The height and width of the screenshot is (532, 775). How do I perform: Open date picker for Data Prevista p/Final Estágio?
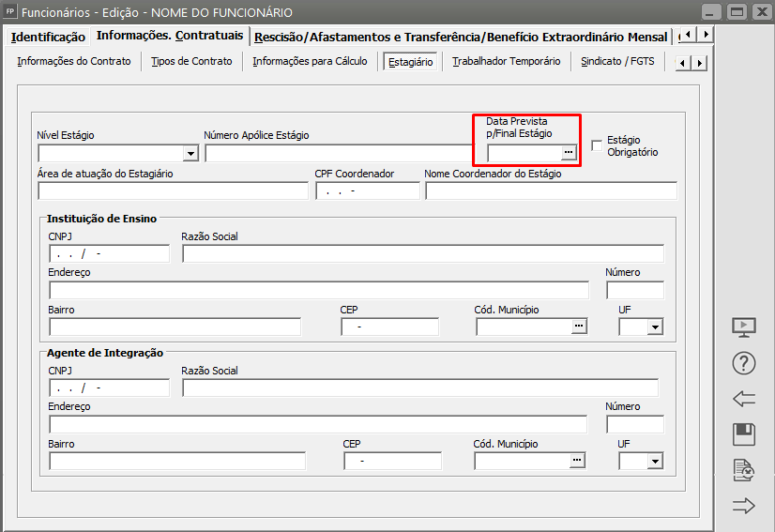click(x=568, y=153)
